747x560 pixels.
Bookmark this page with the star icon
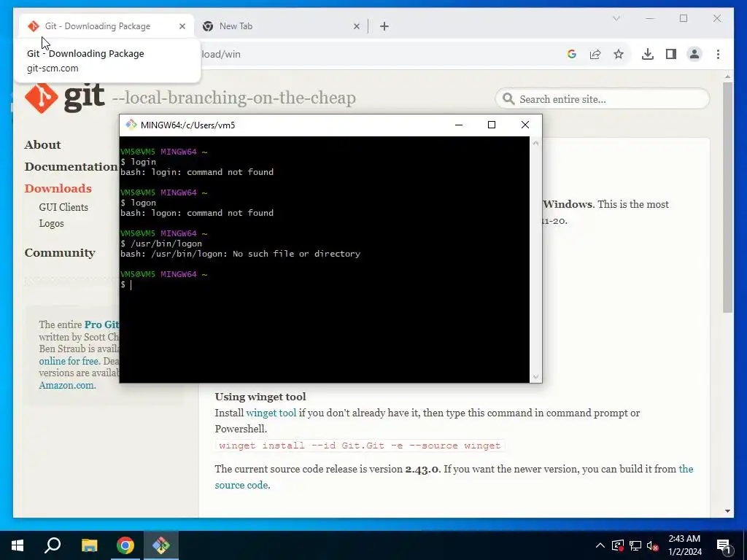point(619,54)
